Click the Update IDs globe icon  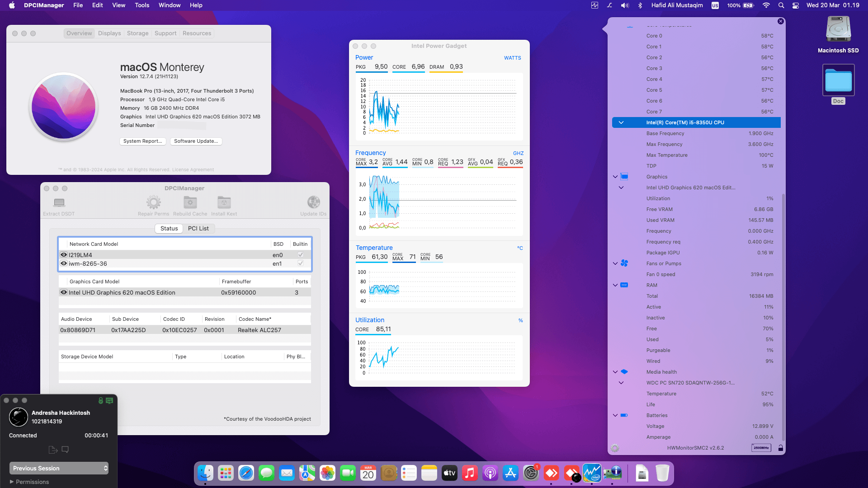pyautogui.click(x=314, y=202)
